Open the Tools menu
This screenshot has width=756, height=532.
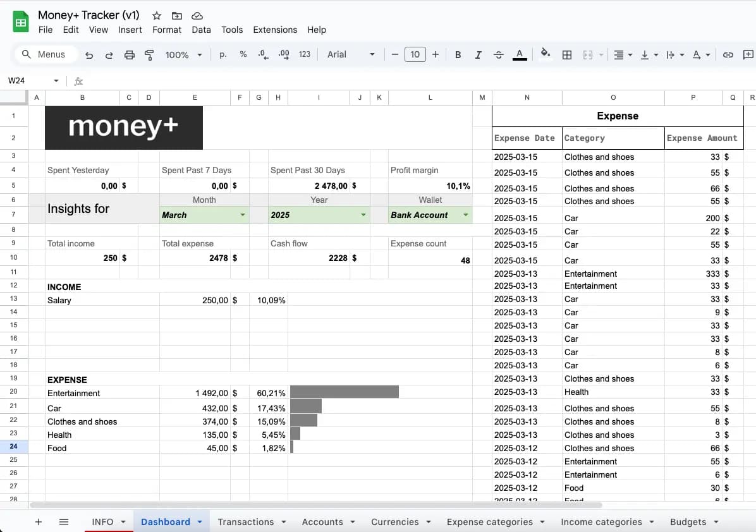tap(232, 30)
